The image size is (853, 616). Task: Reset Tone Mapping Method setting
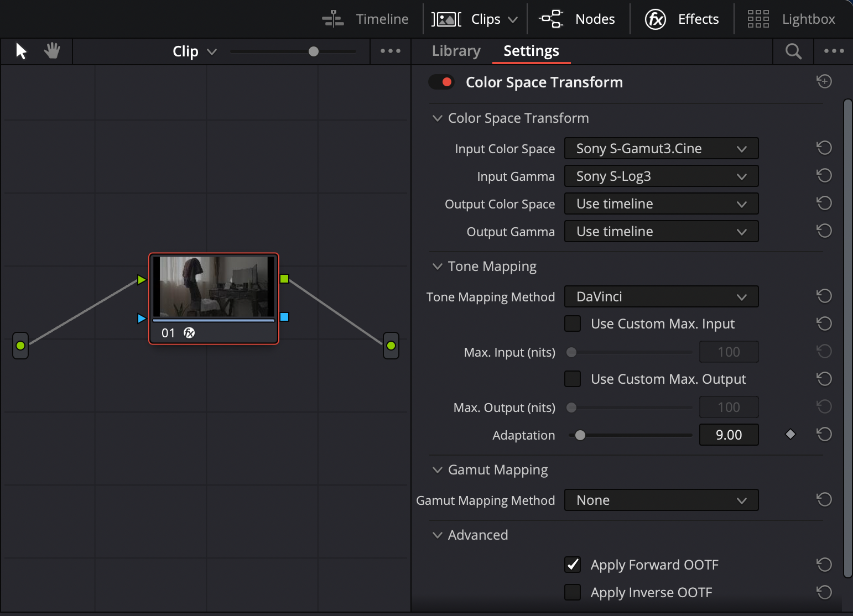point(824,296)
